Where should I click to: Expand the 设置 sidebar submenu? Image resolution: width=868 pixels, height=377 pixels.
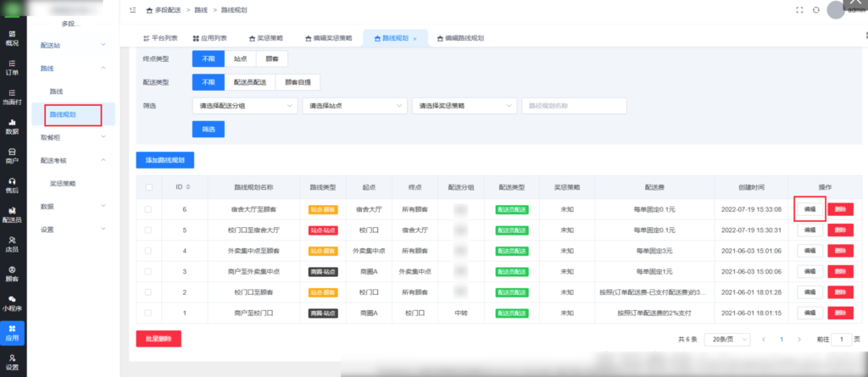pos(73,230)
